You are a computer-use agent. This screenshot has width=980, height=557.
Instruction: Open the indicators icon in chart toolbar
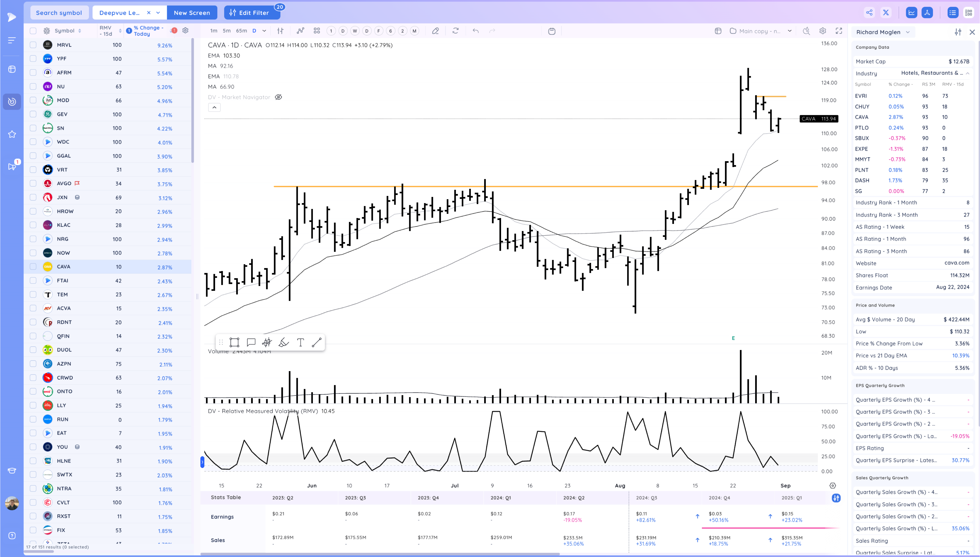(x=300, y=31)
